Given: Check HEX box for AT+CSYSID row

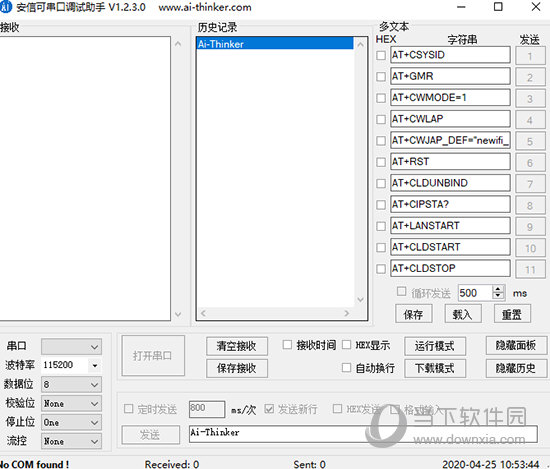Looking at the screenshot, I should point(381,55).
